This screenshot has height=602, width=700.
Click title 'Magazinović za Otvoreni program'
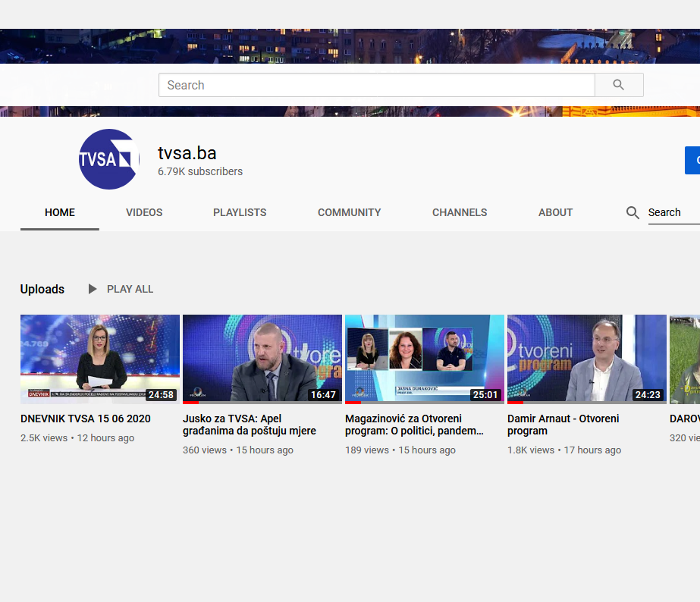414,425
